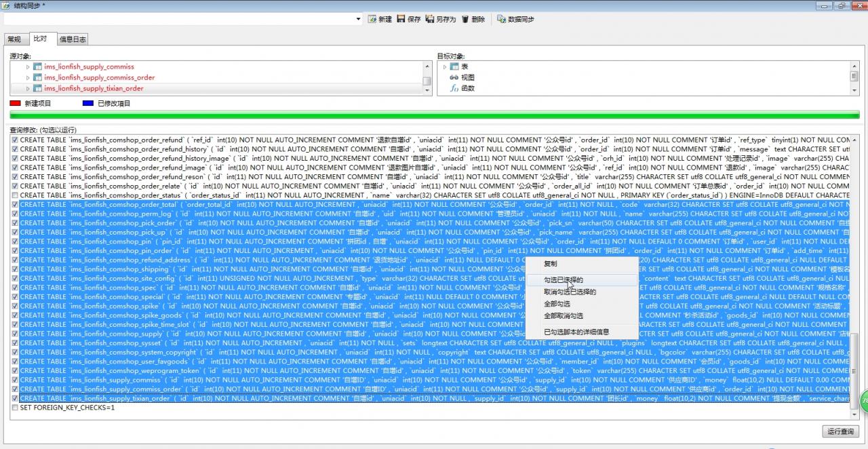
Task: Click table icon for ims_lionfish_supply_commiss_order
Action: pos(38,77)
